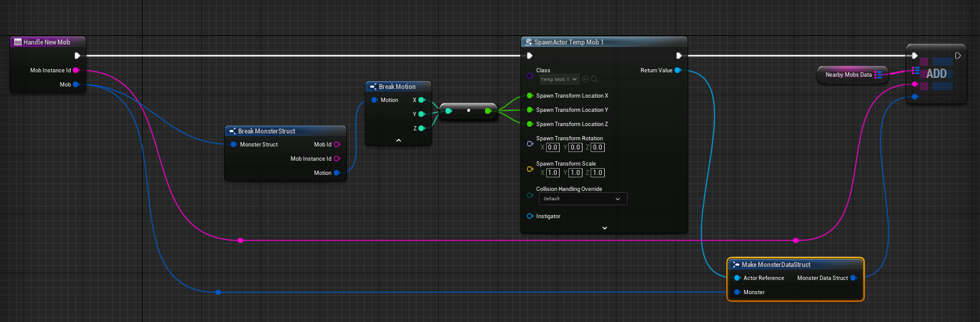Click the Mob Id output pin
Viewport: 980px width, 322px height.
(x=337, y=145)
